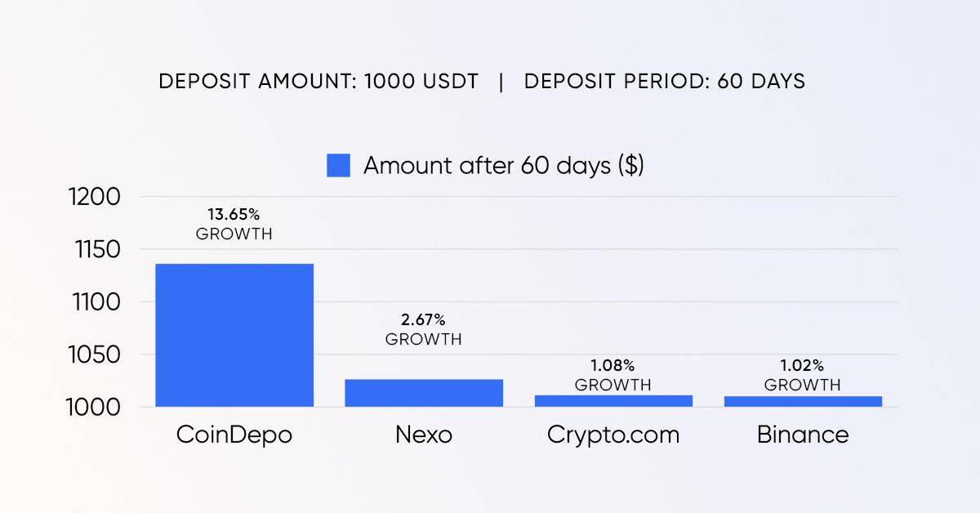Click the 1.08% growth annotation
This screenshot has width=980, height=513.
(x=613, y=374)
